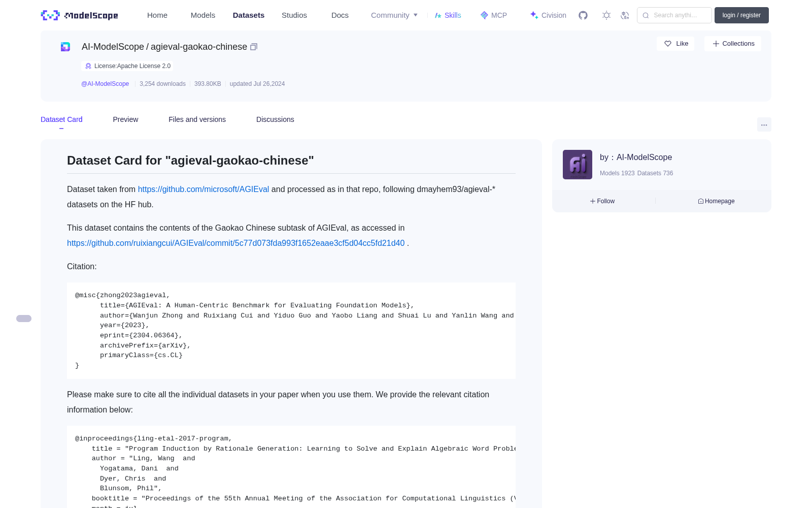Toggle the light/dark theme icon

tap(606, 15)
